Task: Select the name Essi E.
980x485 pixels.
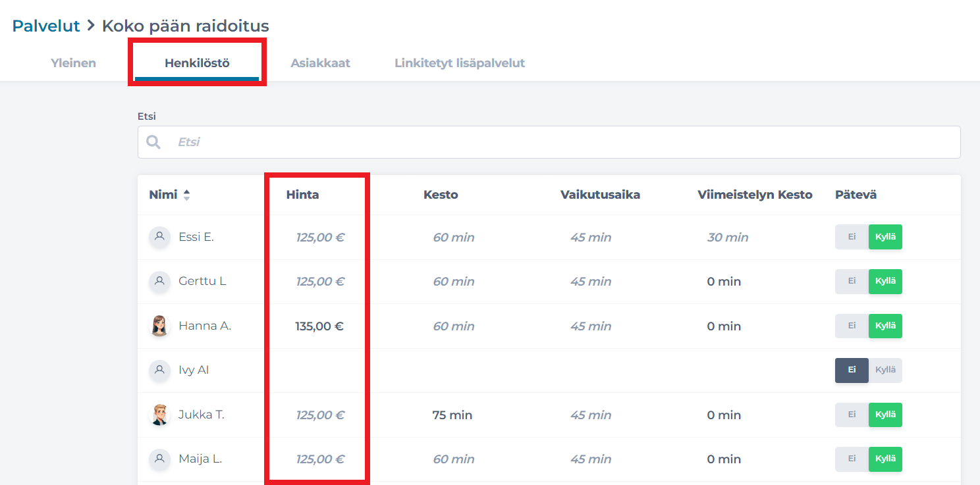Action: click(196, 237)
